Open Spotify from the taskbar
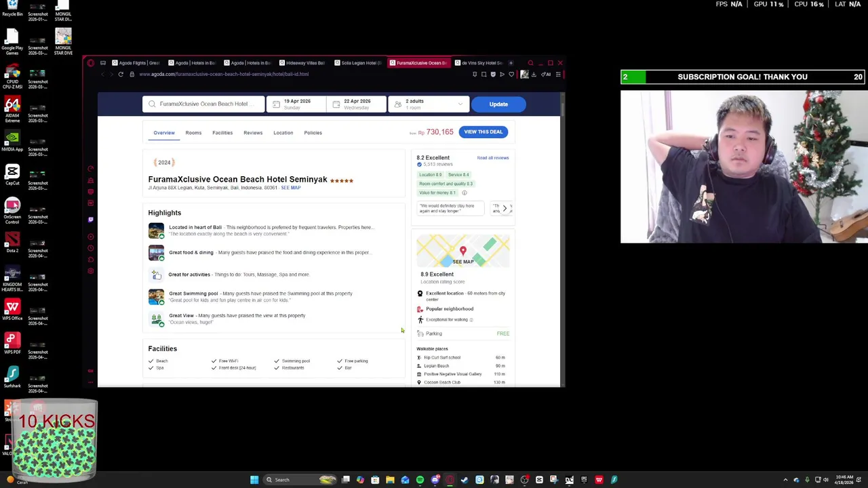The width and height of the screenshot is (868, 488). point(420,480)
